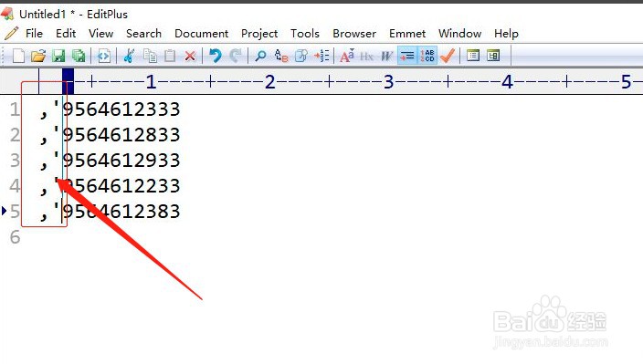The height and width of the screenshot is (364, 643).
Task: Click line number 1 in the gutter
Action: 15,109
